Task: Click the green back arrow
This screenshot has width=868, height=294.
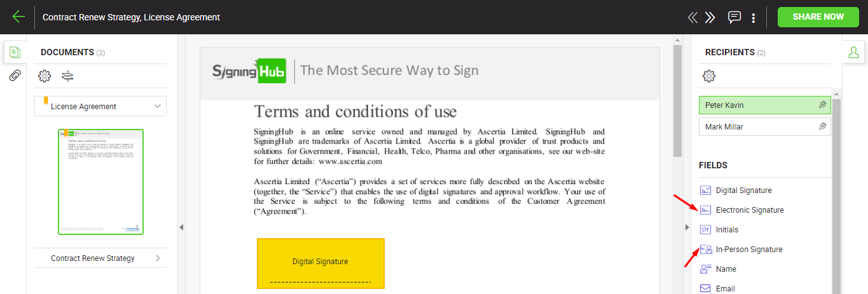Action: tap(18, 17)
